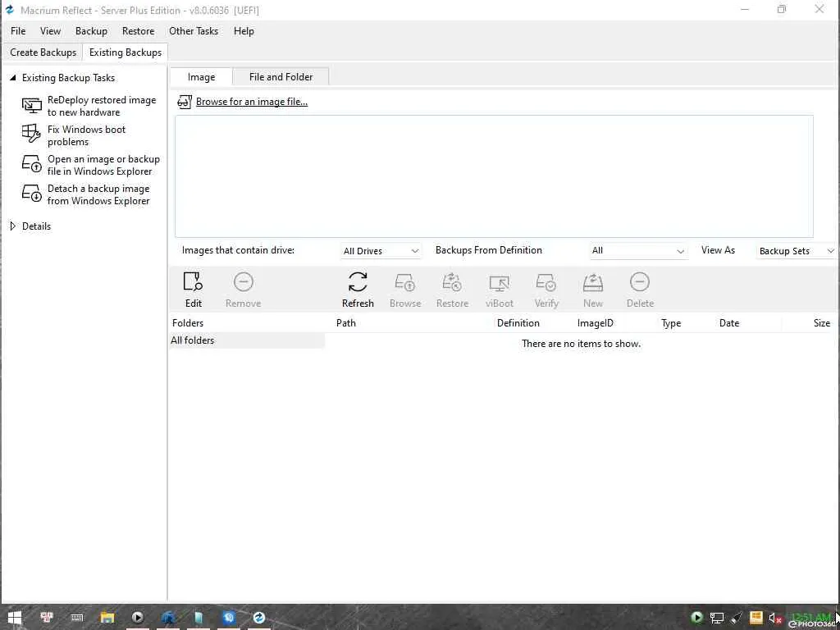This screenshot has height=630, width=840.
Task: Collapse the Existing Backup Tasks section
Action: (13, 78)
